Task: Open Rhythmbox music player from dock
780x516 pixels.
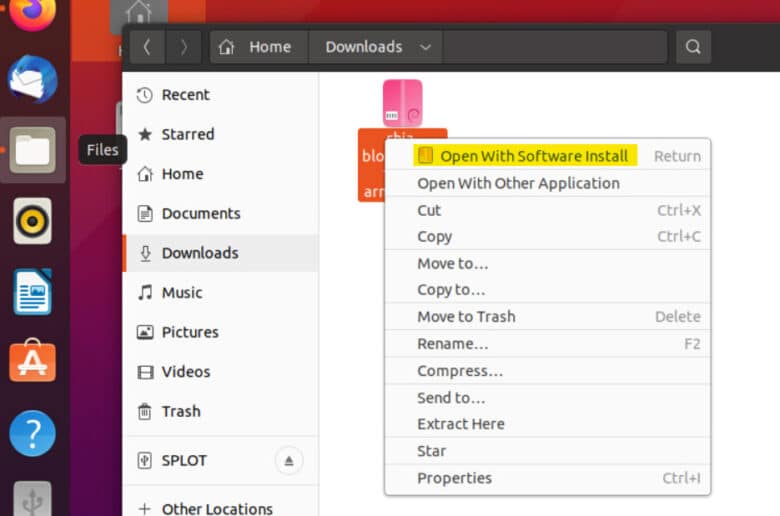Action: click(x=32, y=221)
